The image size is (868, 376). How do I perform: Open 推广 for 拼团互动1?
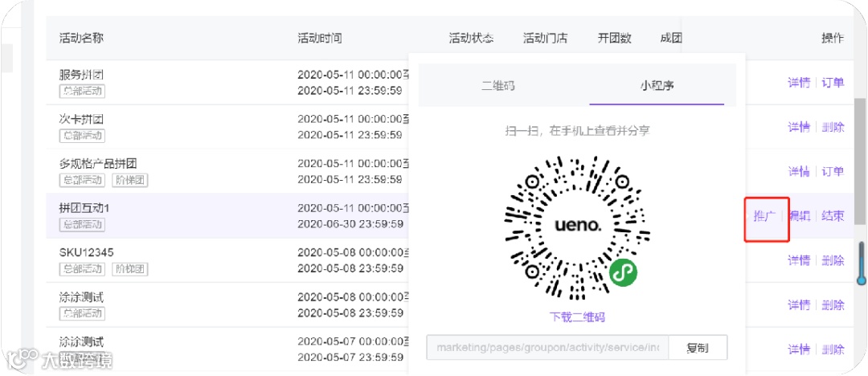[764, 216]
